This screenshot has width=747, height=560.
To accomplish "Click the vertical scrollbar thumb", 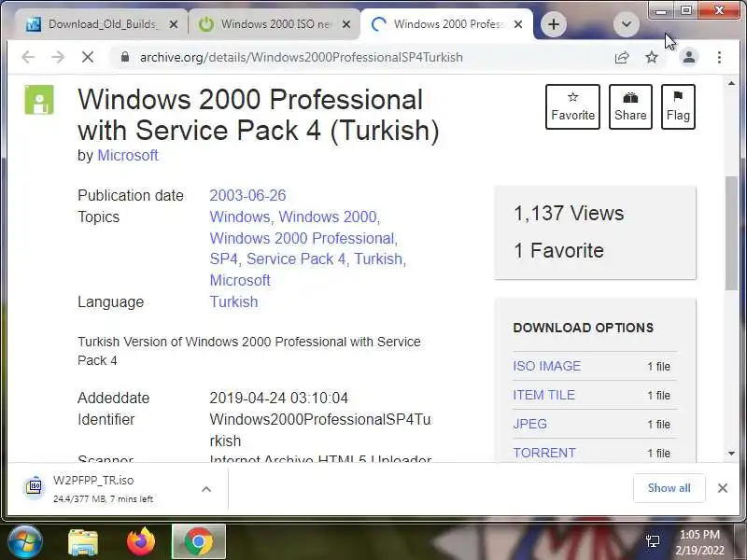I will coord(731,232).
